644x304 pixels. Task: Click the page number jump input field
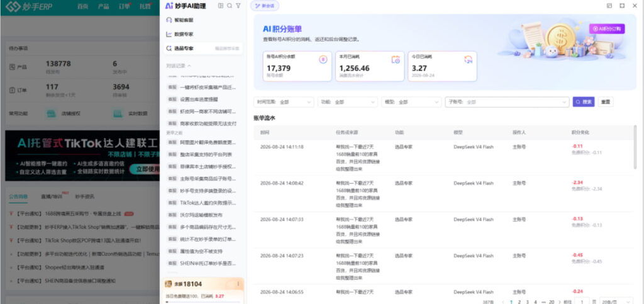[x=582, y=301]
